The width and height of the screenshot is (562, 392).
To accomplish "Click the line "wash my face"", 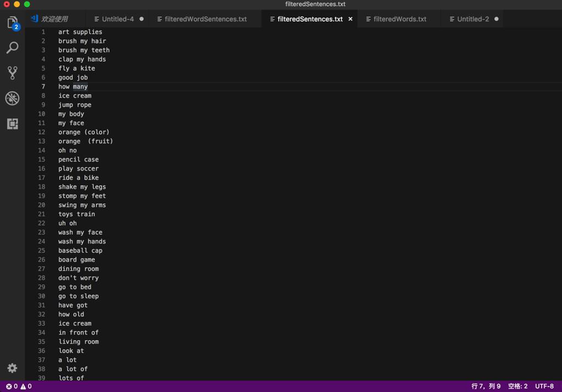I will (80, 232).
